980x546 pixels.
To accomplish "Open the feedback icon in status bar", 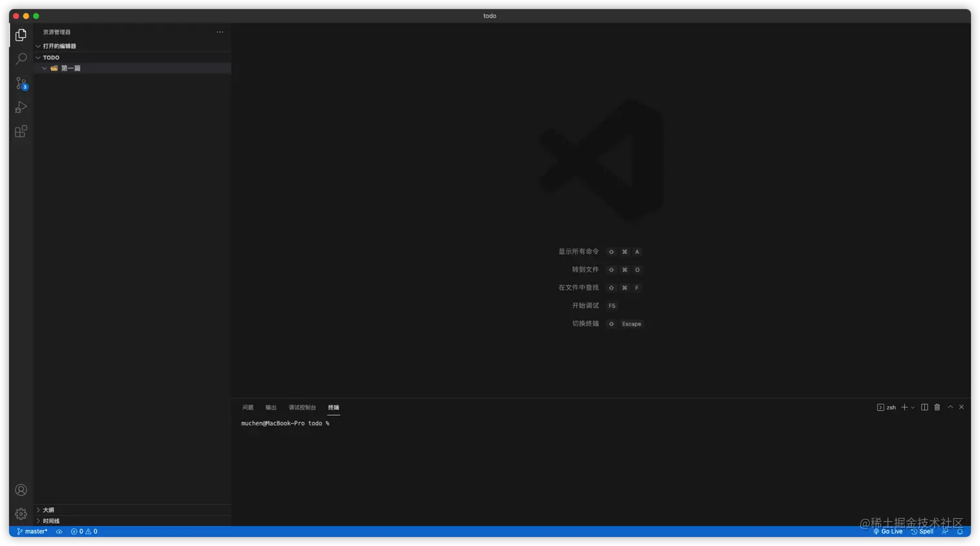I will pyautogui.click(x=946, y=532).
